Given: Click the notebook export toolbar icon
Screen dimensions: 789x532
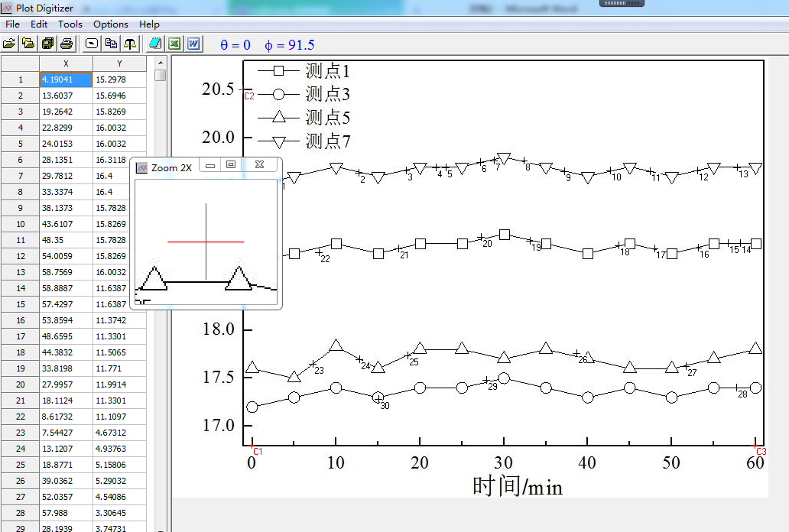Looking at the screenshot, I should tap(155, 44).
